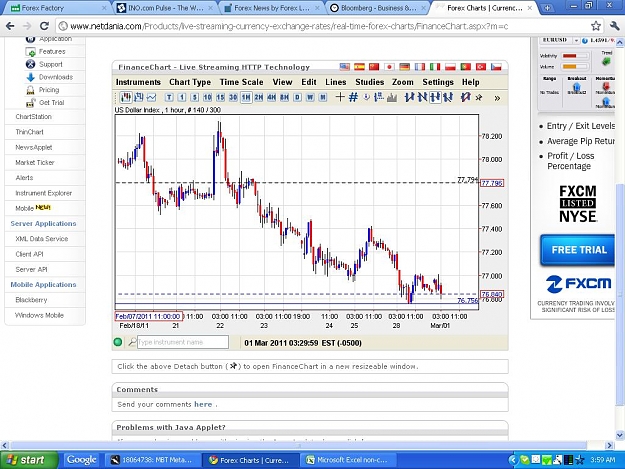Screen dimensions: 625x469
Task: Switch to 1-minute time scale button
Action: click(182, 98)
